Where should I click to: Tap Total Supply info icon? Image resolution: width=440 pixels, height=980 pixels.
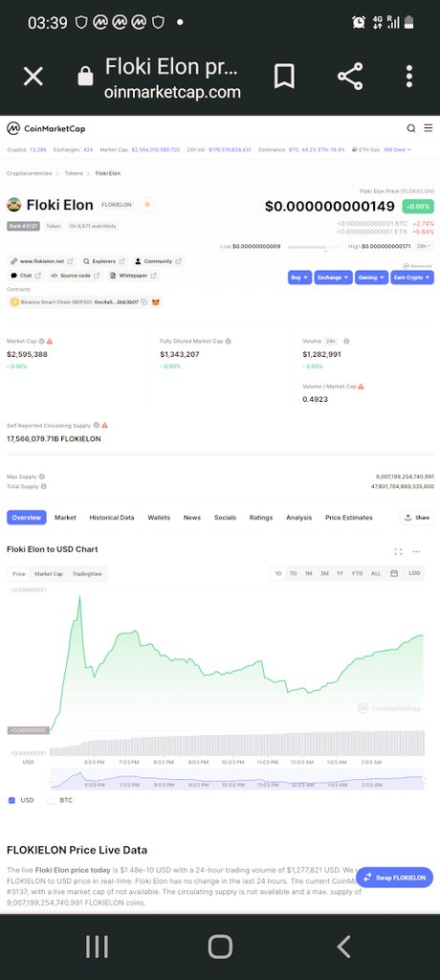(x=44, y=485)
